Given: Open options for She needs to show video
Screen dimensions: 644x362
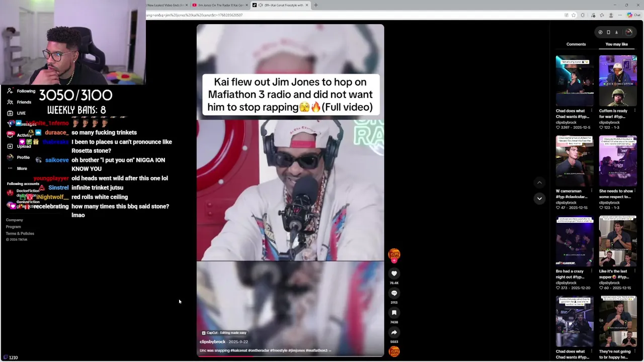Looking at the screenshot, I should (x=634, y=191).
